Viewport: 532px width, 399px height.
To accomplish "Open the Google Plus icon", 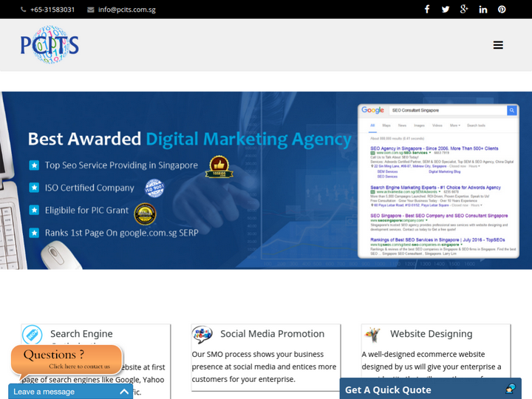I will tap(464, 10).
